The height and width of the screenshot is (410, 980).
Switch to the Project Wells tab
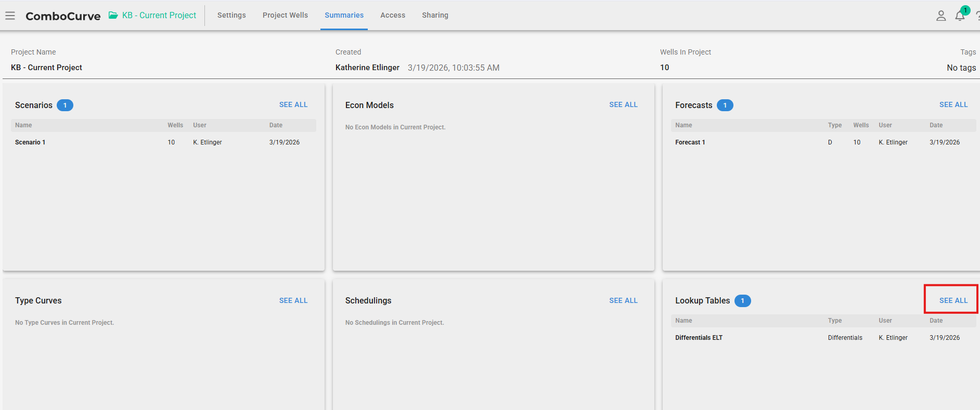pos(285,16)
